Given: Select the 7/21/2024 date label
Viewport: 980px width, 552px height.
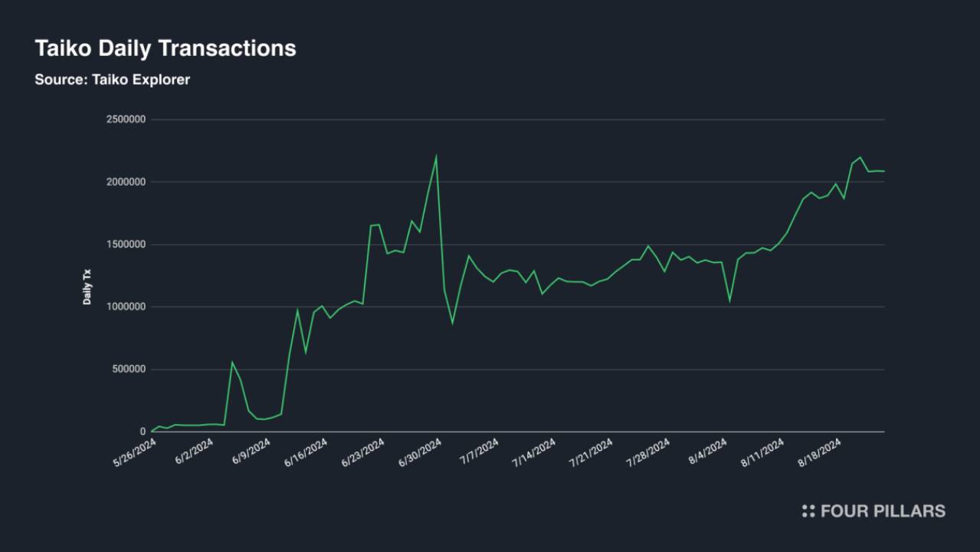Looking at the screenshot, I should pyautogui.click(x=593, y=452).
